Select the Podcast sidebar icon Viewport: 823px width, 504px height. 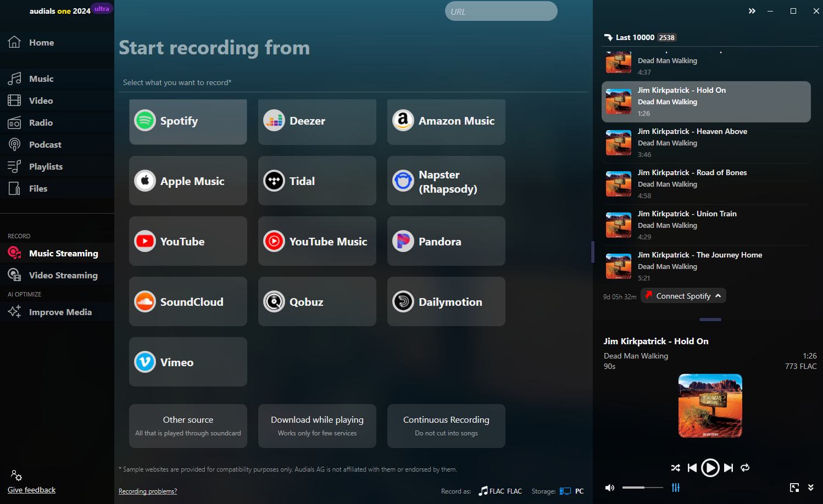click(15, 144)
